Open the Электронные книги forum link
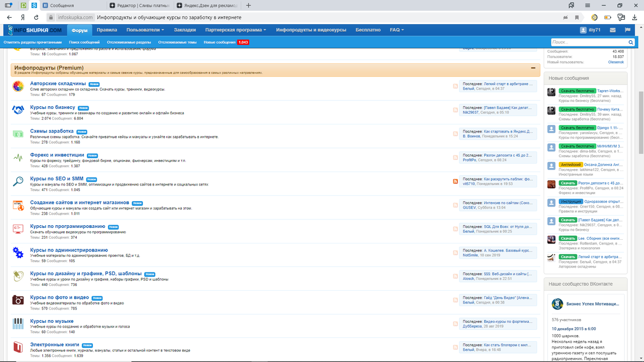644x362 pixels. pos(55,345)
